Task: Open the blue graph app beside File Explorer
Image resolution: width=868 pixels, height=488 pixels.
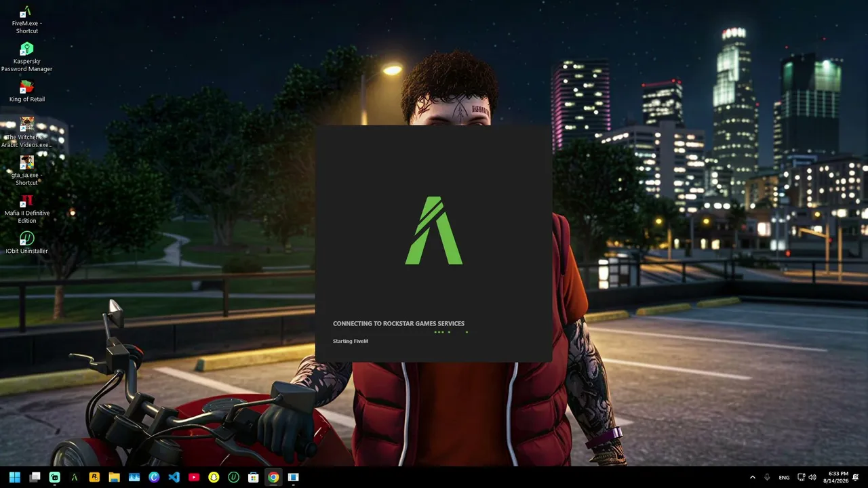Action: pos(134,477)
